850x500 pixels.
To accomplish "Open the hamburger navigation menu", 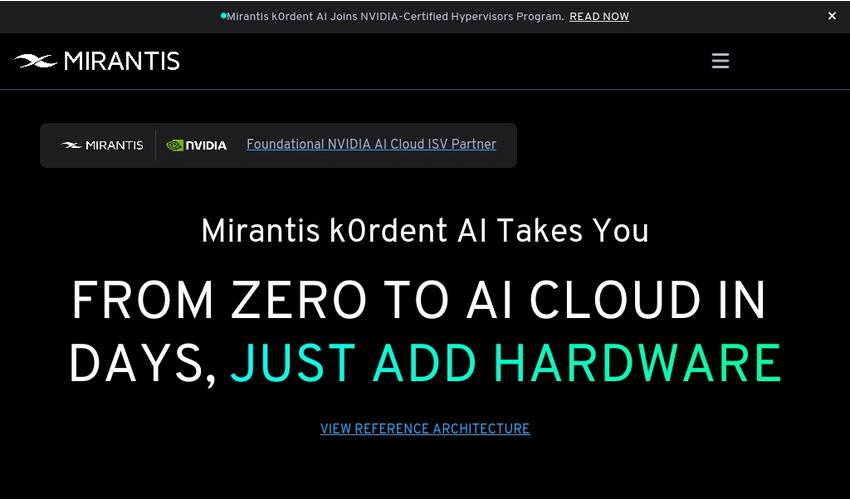I will (x=720, y=61).
